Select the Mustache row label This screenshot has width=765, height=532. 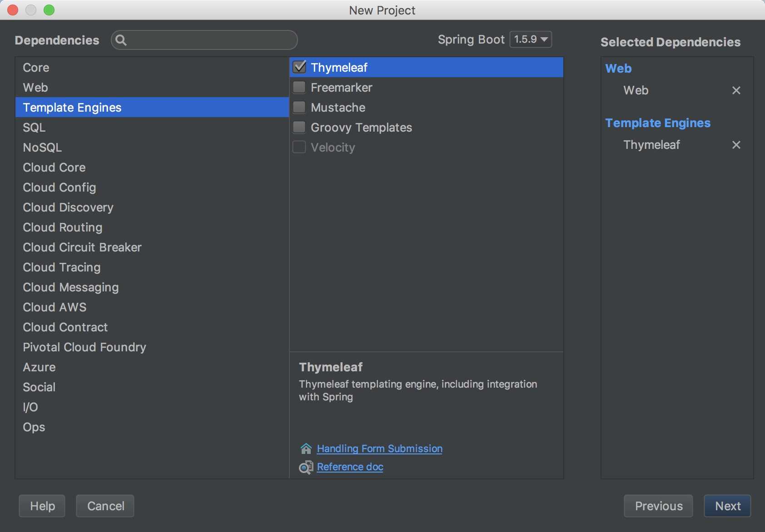(338, 107)
